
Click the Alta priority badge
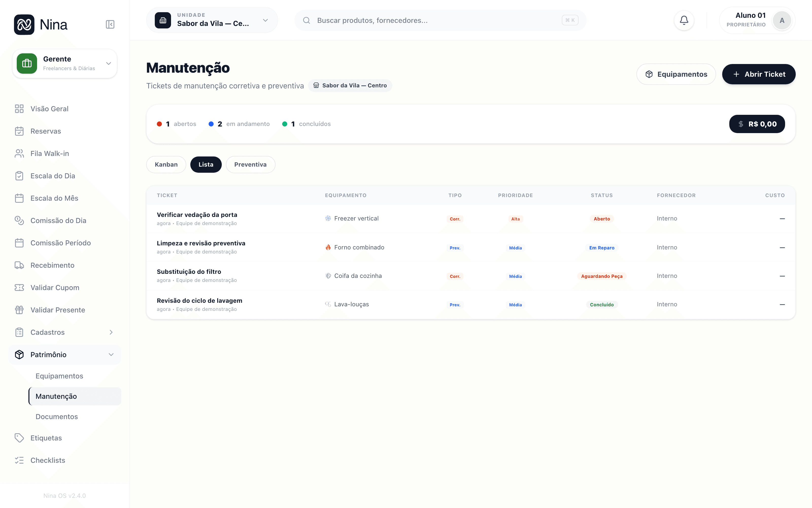(515, 219)
